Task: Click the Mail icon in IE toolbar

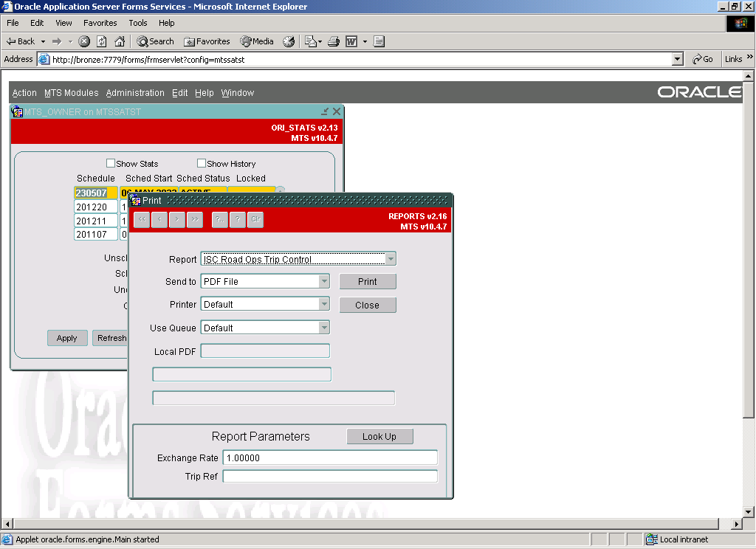Action: click(311, 41)
